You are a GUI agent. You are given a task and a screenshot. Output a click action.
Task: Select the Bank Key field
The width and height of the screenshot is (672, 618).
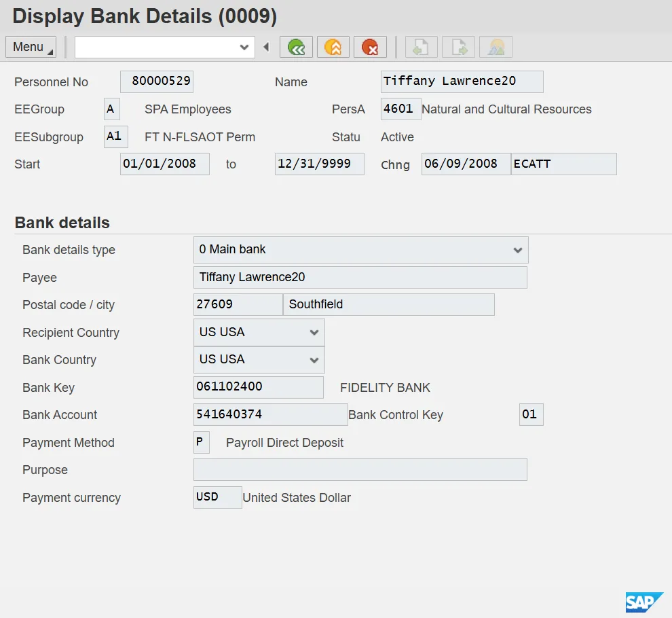coord(258,387)
